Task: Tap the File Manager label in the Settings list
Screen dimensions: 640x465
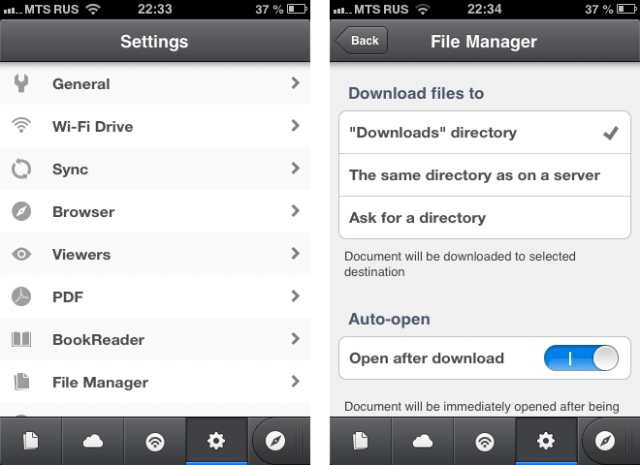Action: click(100, 383)
